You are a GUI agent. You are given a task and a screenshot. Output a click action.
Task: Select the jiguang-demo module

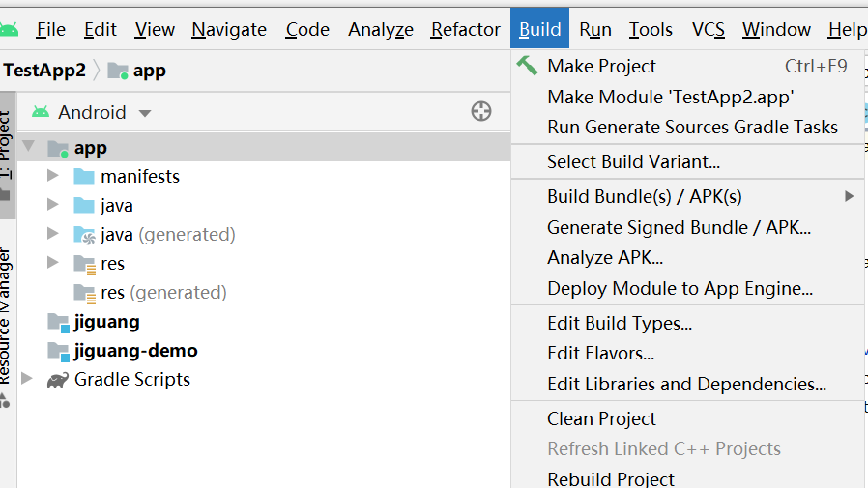click(135, 350)
